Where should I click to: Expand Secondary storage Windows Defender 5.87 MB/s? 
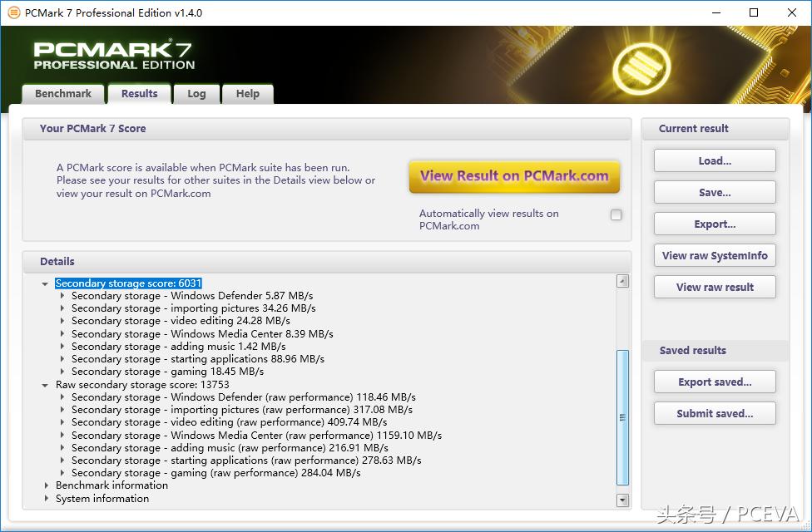[x=62, y=296]
